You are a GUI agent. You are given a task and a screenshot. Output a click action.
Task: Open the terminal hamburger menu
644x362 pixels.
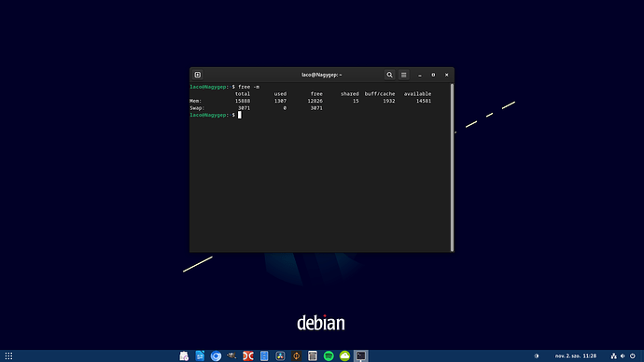coord(404,75)
